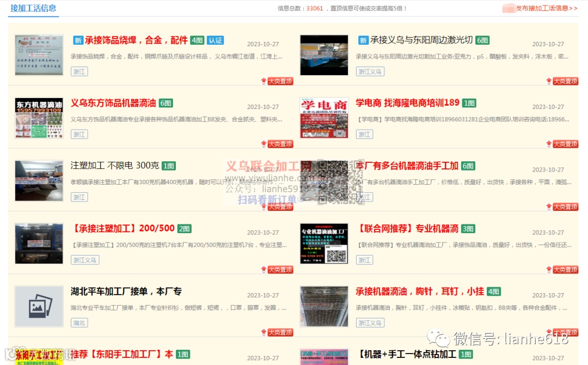
Task: Open the 承接义乌与东阳周边激光切 listing title
Action: pyautogui.click(x=421, y=40)
